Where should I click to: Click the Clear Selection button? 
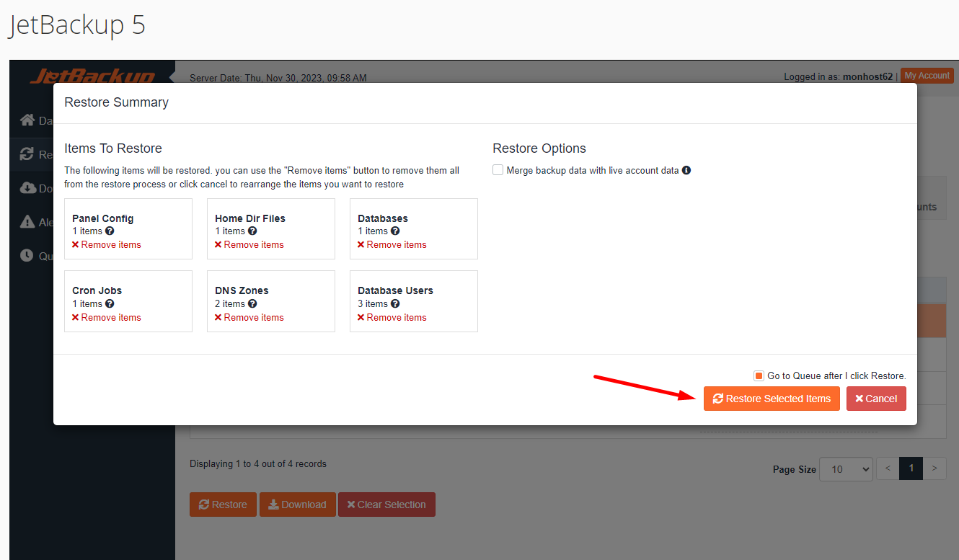[x=386, y=505]
